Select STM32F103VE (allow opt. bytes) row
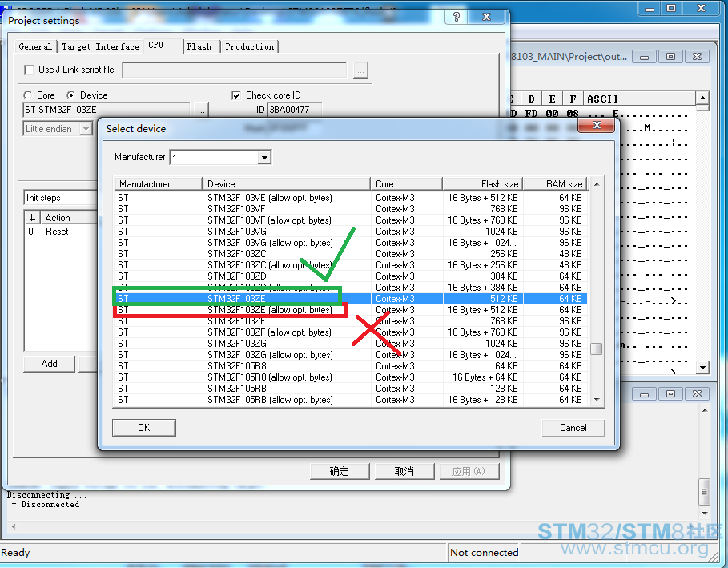Image resolution: width=728 pixels, height=568 pixels. point(351,198)
